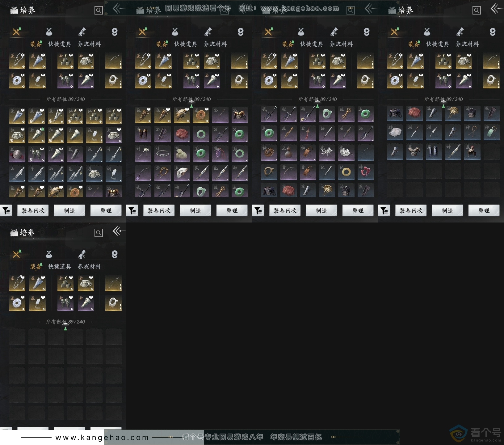Open 快捷道具 tab in the bottom-left panel
Image resolution: width=504 pixels, height=445 pixels.
[60, 267]
